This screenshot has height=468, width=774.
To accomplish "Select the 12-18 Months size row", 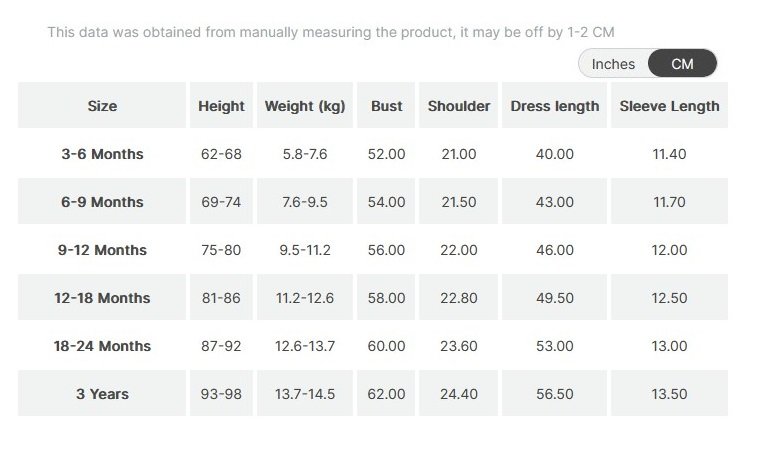I will click(x=102, y=298).
